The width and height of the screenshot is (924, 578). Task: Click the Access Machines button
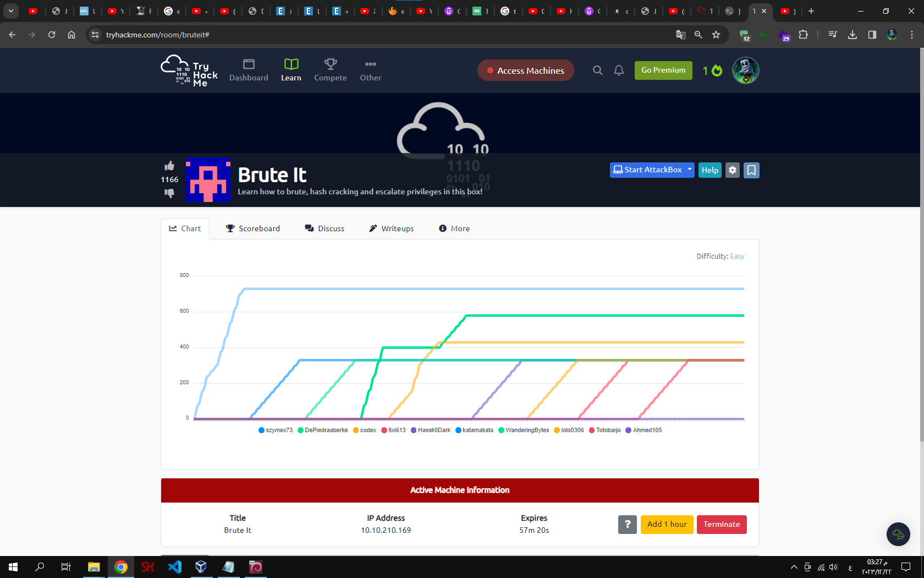tap(525, 70)
